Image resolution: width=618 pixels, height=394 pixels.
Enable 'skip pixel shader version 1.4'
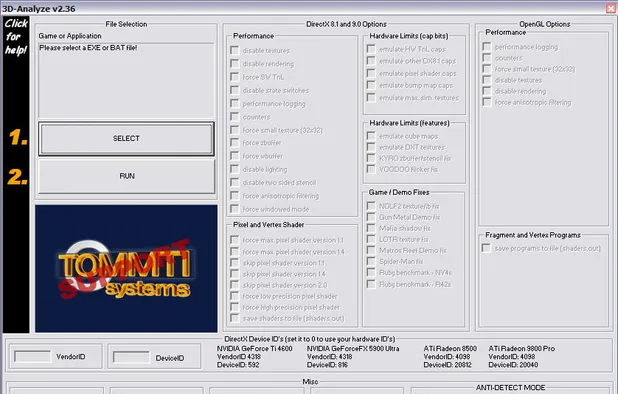click(235, 274)
